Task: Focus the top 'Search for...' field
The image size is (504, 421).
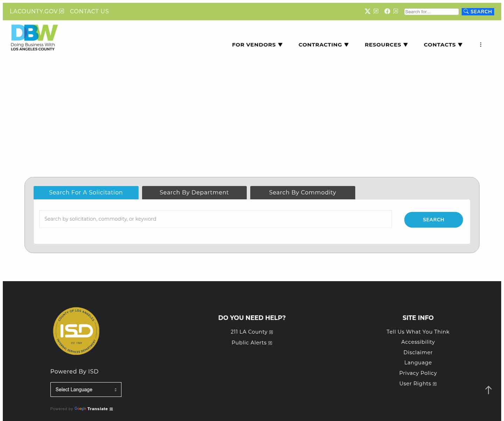Action: (x=431, y=12)
